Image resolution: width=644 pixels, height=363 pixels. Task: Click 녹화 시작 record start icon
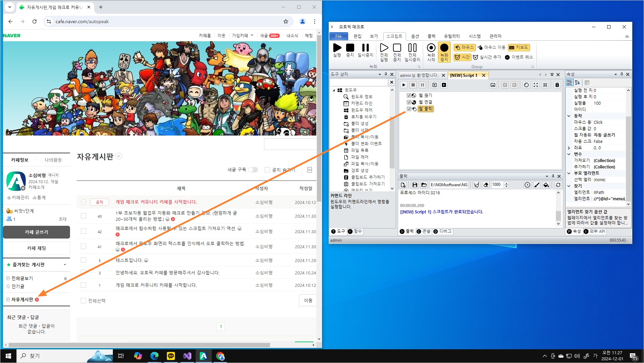click(431, 48)
